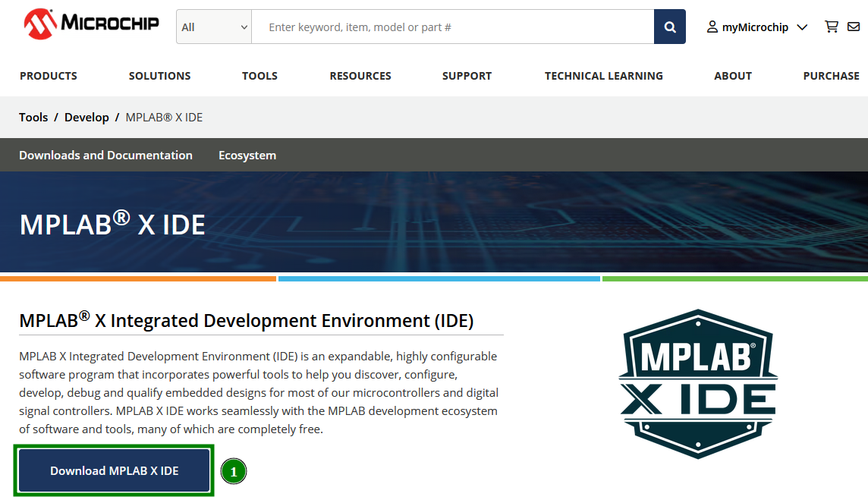868x503 pixels.
Task: Click the myMicrochip user profile icon
Action: pyautogui.click(x=712, y=27)
